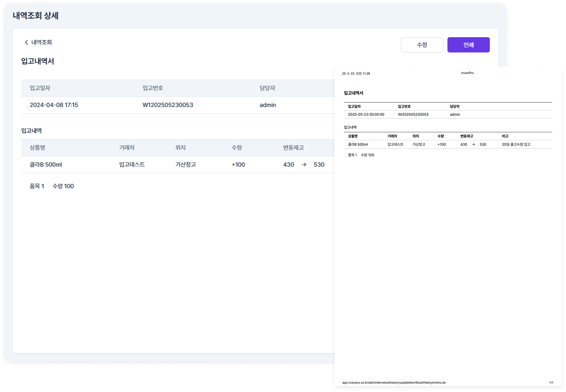Click the 위치 column header in detail table
This screenshot has width=566, height=392.
tap(180, 148)
